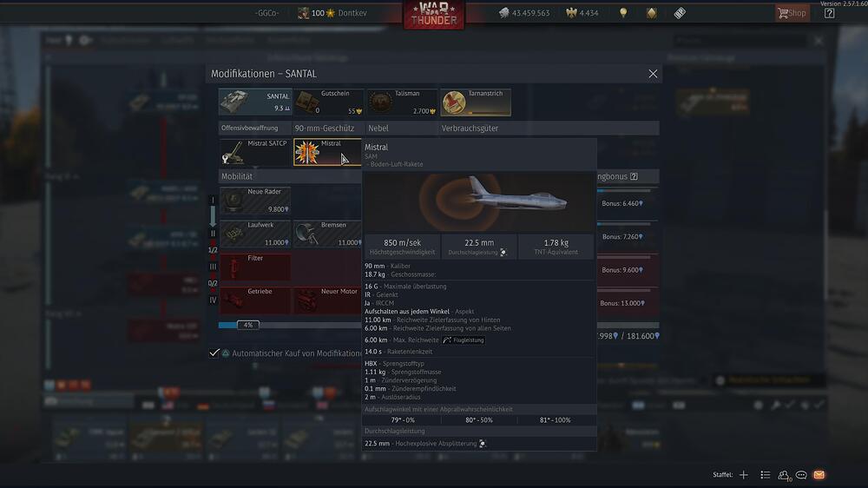
Task: Click the research bonus help icon
Action: click(634, 176)
